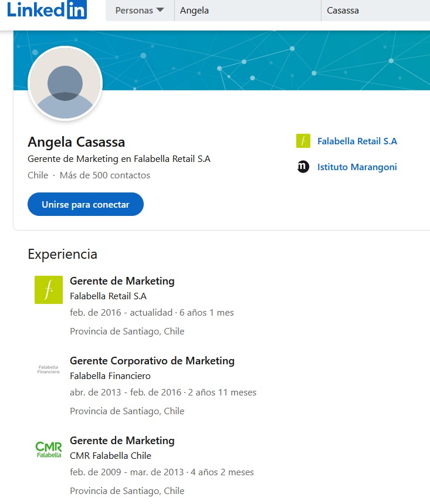This screenshot has height=504, width=430.
Task: Click the Unirse para conectar button
Action: click(x=86, y=204)
